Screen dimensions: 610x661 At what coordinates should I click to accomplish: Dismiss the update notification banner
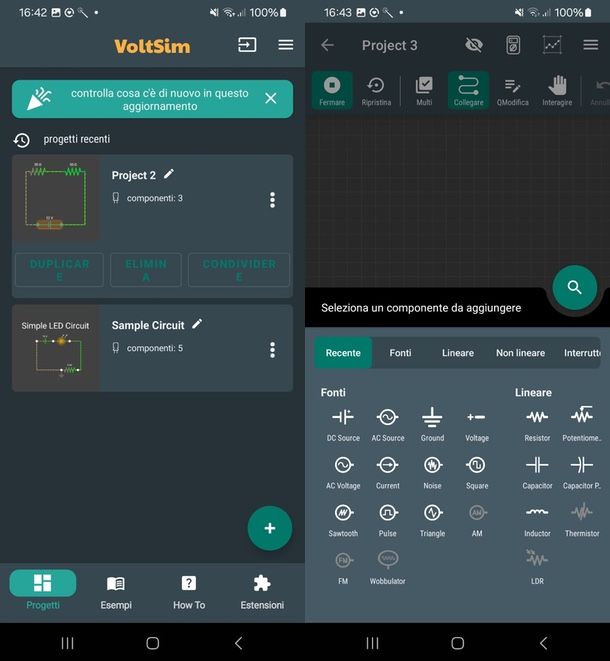click(x=271, y=98)
